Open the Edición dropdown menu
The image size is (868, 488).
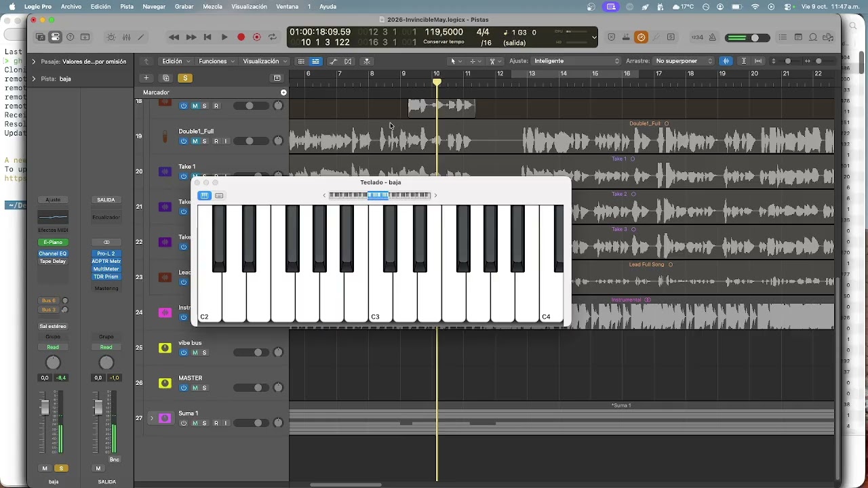point(176,61)
